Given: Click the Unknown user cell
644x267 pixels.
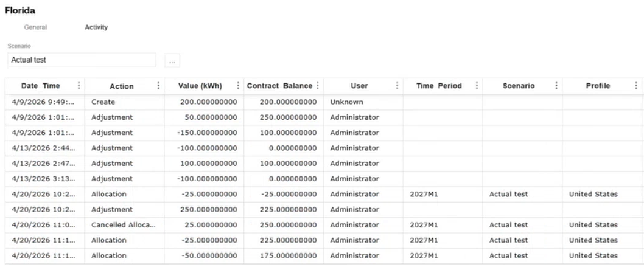Looking at the screenshot, I should (363, 102).
